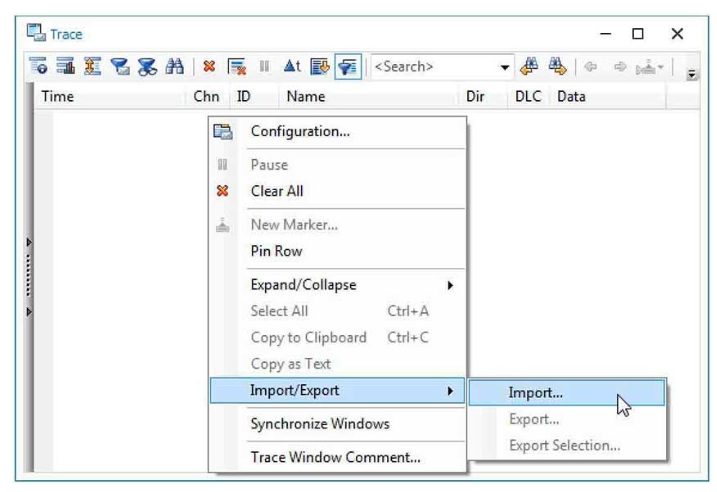Viewport: 717px width, 492px height.
Task: Click the grey back arrow icon
Action: [x=591, y=67]
